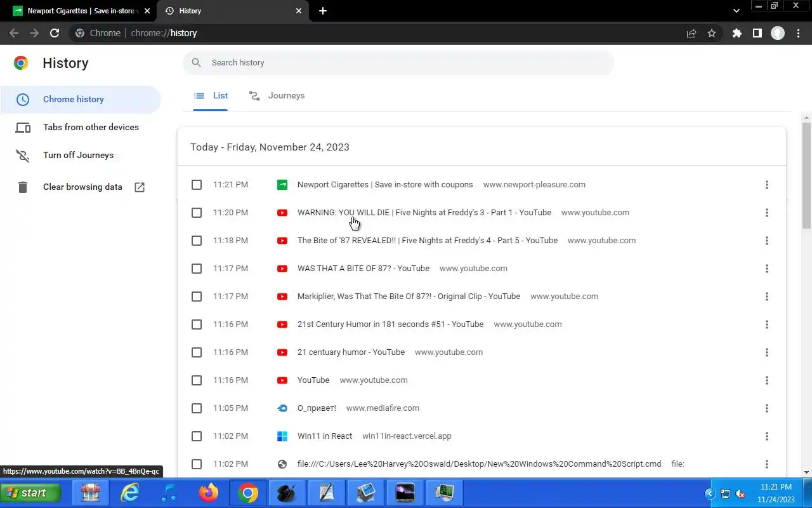
Task: Click Turn off Journeys
Action: coord(81,156)
